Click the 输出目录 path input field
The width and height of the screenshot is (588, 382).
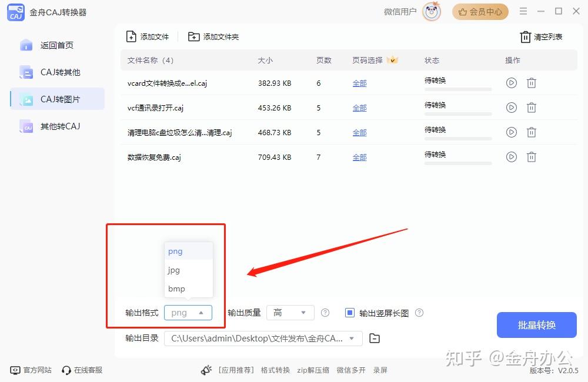[259, 339]
